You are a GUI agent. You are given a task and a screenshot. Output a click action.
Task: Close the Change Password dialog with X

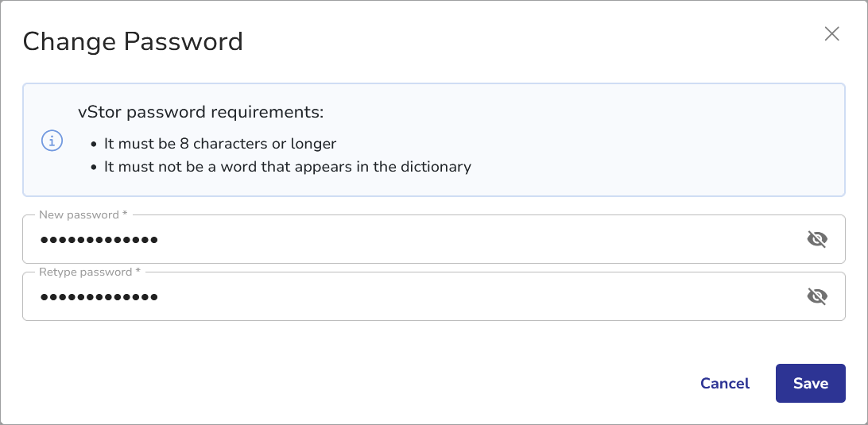coord(831,33)
